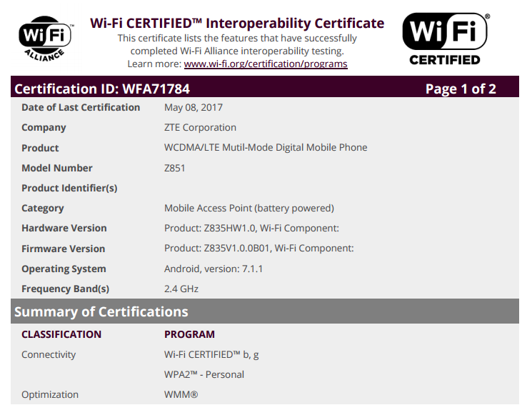Select the Z835HW1.0 hardware version value
The image size is (532, 415).
[252, 228]
